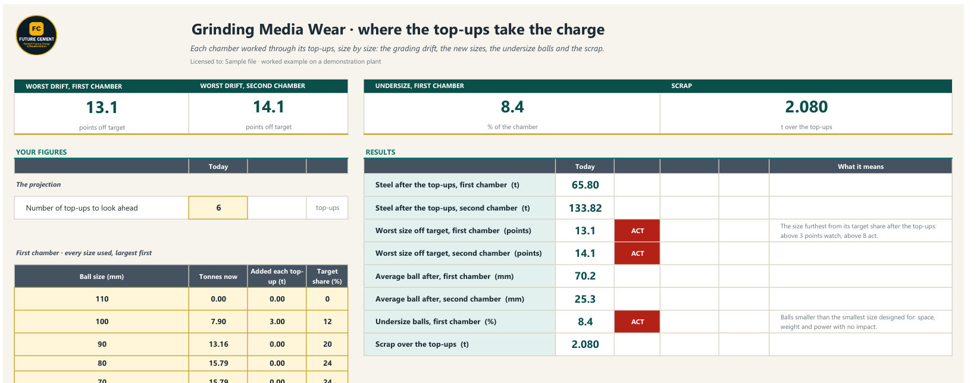Screen dimensions: 980x383
Task: Click the Future Cement FC logo
Action: pyautogui.click(x=36, y=35)
